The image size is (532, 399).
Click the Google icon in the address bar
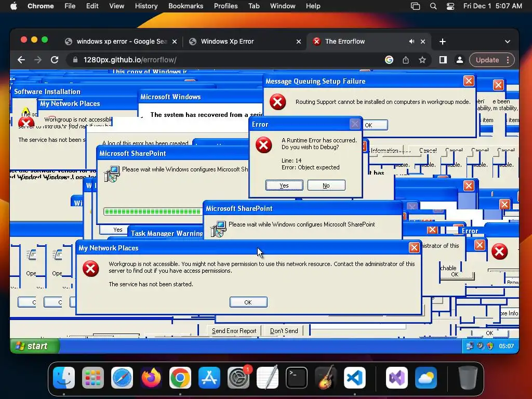point(389,60)
